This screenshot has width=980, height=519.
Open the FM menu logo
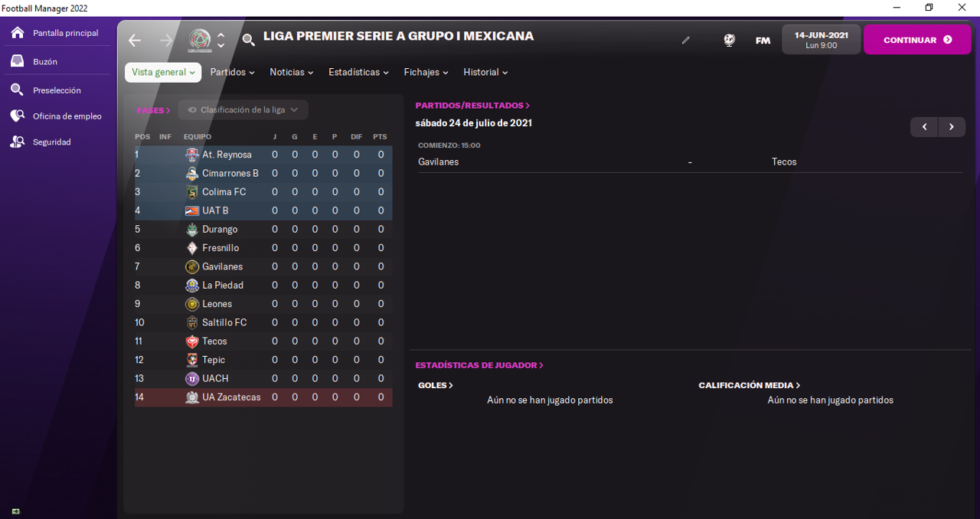coord(763,41)
